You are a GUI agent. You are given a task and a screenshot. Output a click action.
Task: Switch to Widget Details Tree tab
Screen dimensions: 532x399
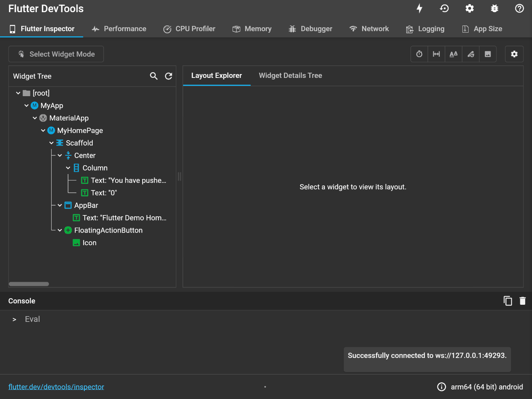pos(290,76)
